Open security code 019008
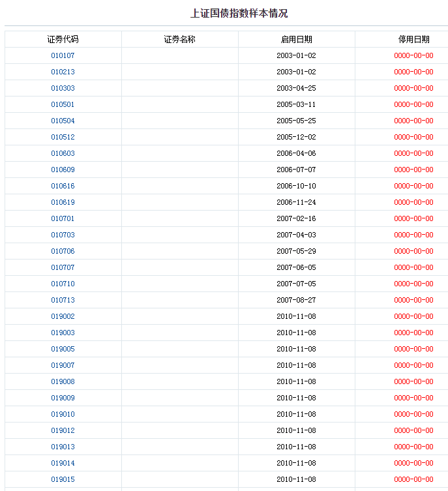This screenshot has width=448, height=491. coord(63,381)
